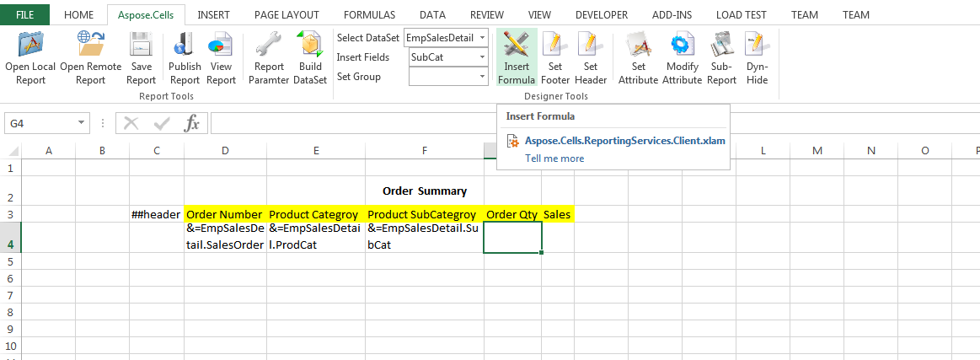Screen dimensions: 980x360
Task: Select the Order Number header cell
Action: (x=226, y=214)
